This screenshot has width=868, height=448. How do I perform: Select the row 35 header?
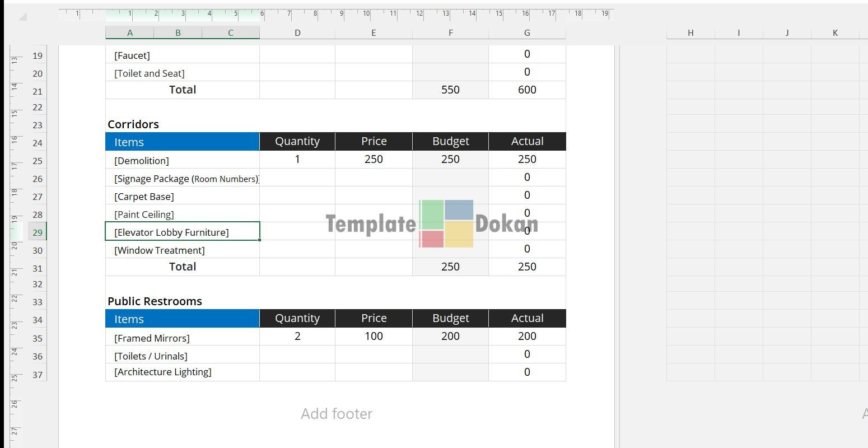(38, 338)
